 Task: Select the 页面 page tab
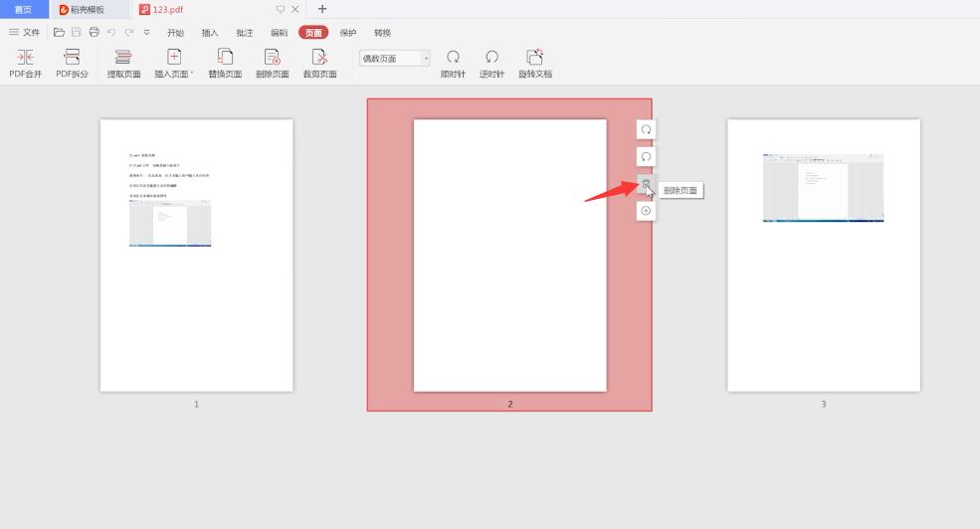click(313, 33)
